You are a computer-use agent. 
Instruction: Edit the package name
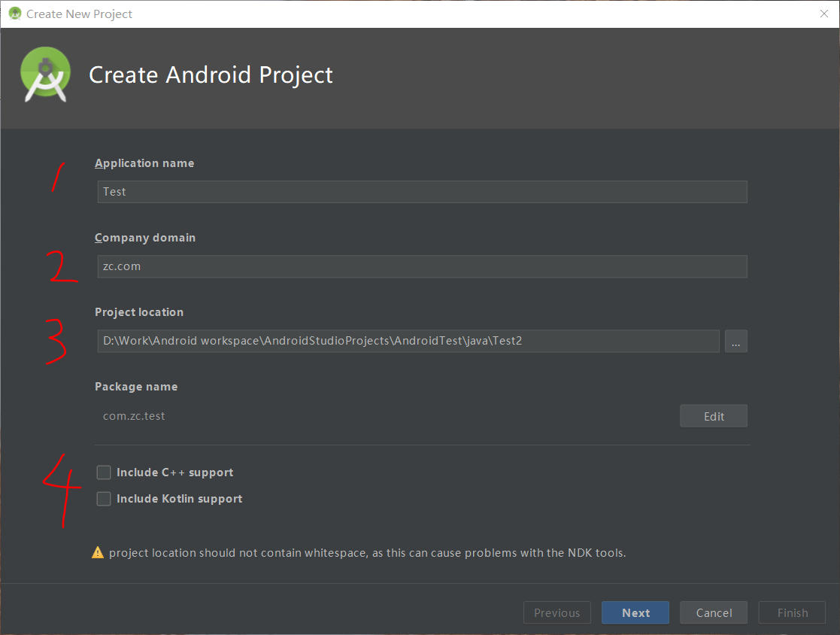click(714, 416)
